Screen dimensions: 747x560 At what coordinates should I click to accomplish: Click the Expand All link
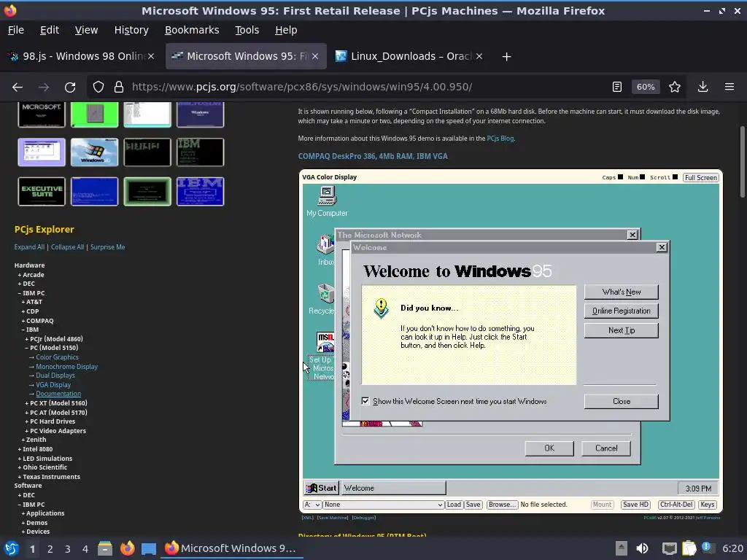[29, 247]
